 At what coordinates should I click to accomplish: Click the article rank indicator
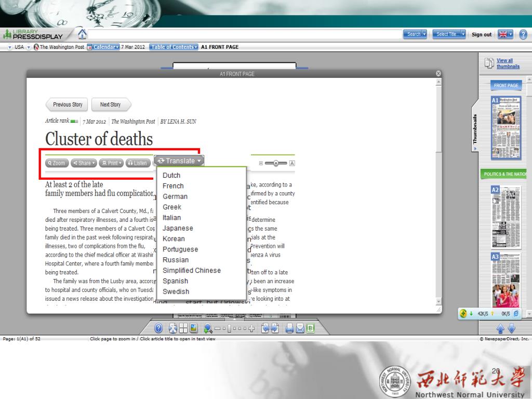[74, 121]
